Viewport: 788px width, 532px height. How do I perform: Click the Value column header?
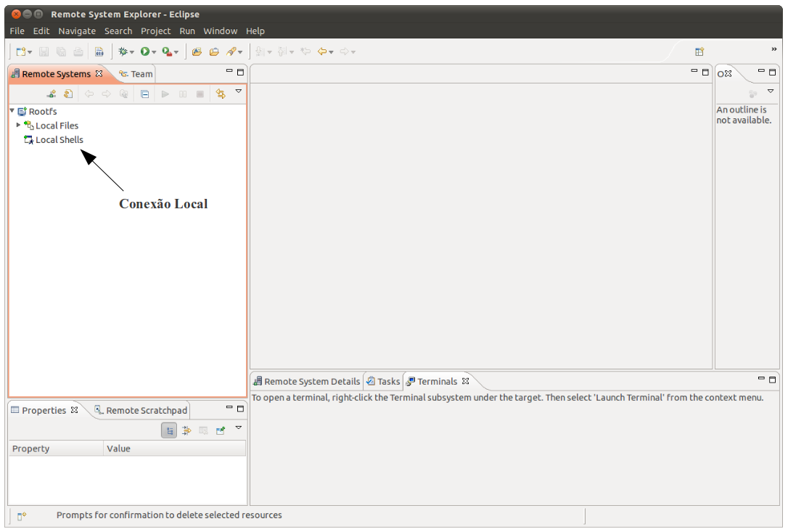(x=175, y=449)
